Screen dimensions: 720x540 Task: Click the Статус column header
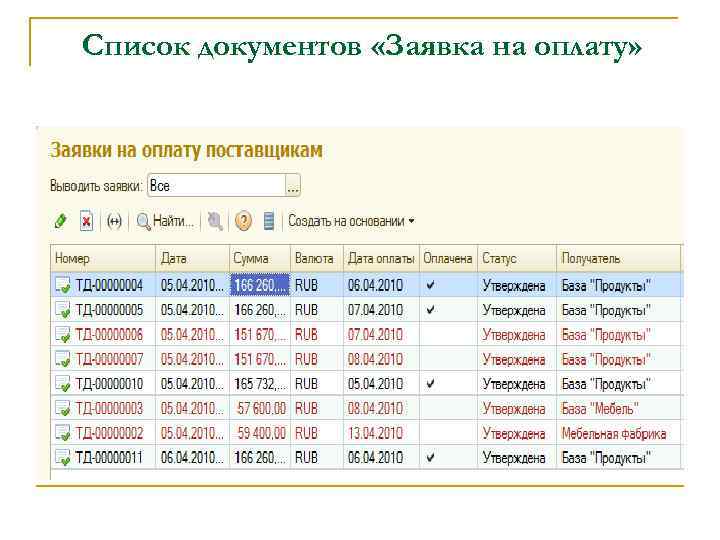tap(517, 259)
